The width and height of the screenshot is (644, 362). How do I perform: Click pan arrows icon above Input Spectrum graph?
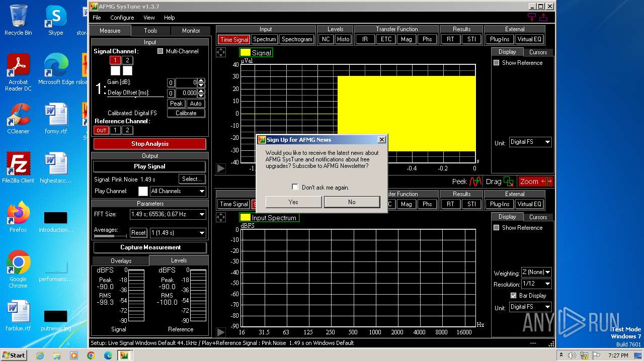[x=221, y=217]
